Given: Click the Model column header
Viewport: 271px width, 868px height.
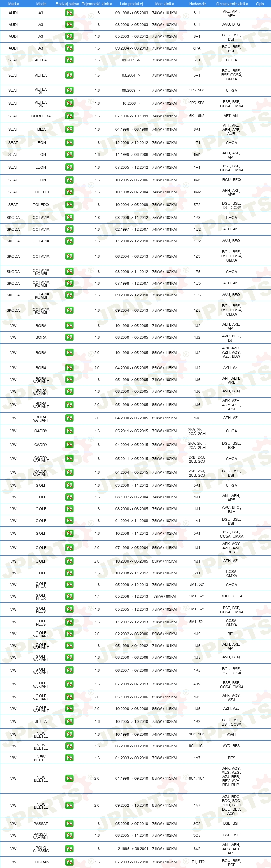Looking at the screenshot, I should click(41, 4).
